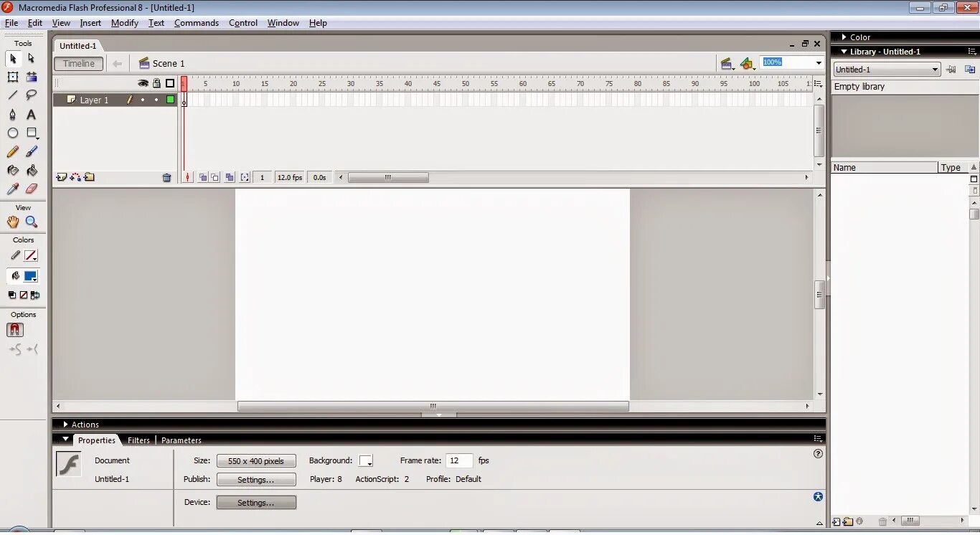Switch to the Filters tab
The image size is (980, 535).
[x=138, y=440]
